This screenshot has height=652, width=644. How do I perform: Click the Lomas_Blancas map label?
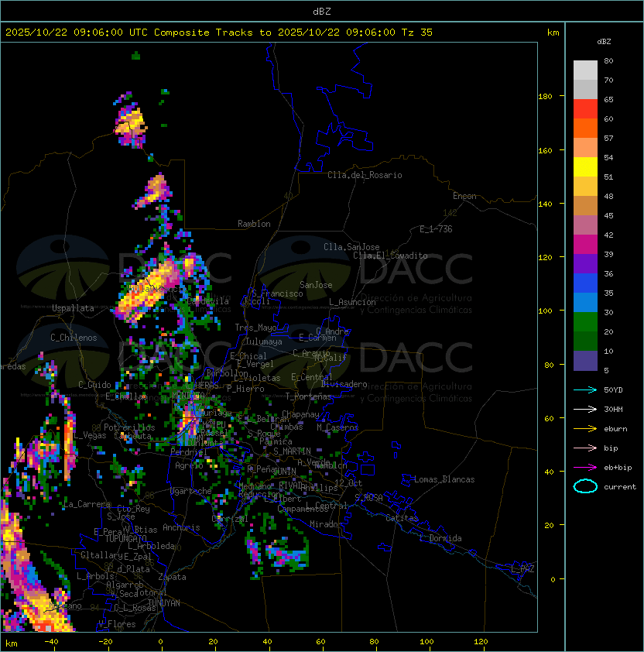[x=444, y=479]
